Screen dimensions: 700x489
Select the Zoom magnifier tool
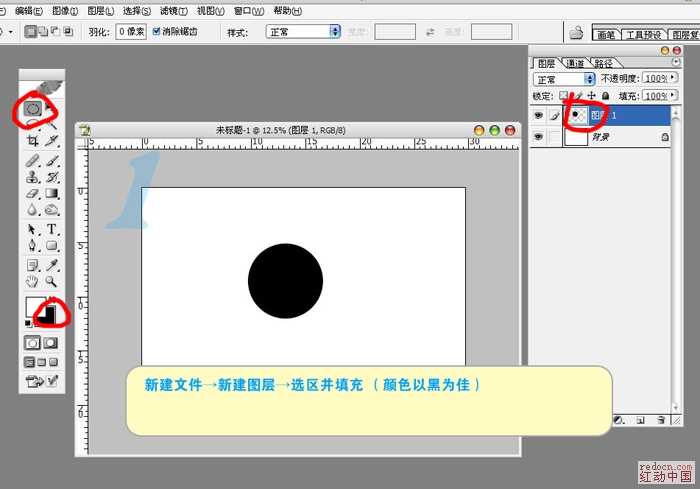pos(51,282)
